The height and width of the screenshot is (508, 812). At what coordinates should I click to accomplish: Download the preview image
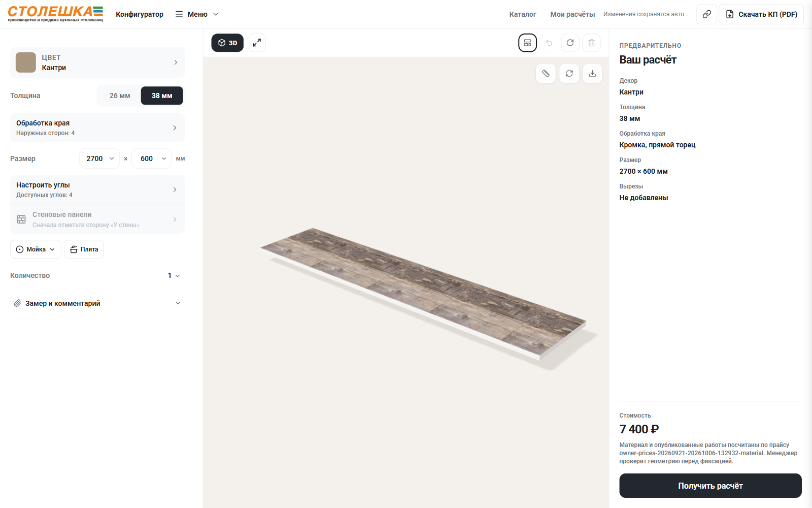[592, 73]
